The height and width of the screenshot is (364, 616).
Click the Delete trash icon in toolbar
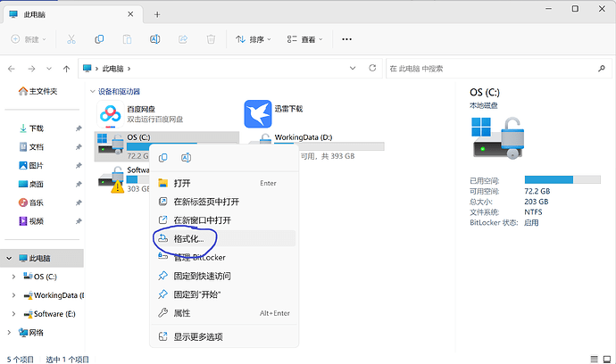(x=211, y=39)
